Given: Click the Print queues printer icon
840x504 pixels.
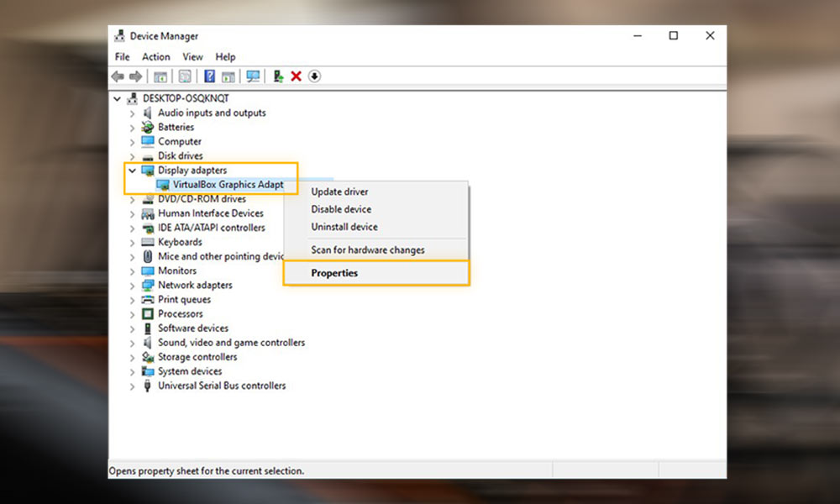Looking at the screenshot, I should (147, 299).
